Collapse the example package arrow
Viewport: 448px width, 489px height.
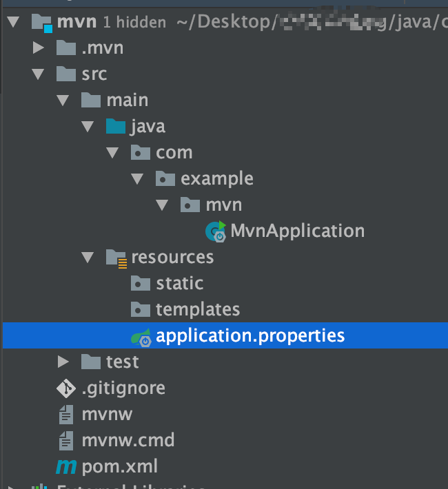[137, 178]
